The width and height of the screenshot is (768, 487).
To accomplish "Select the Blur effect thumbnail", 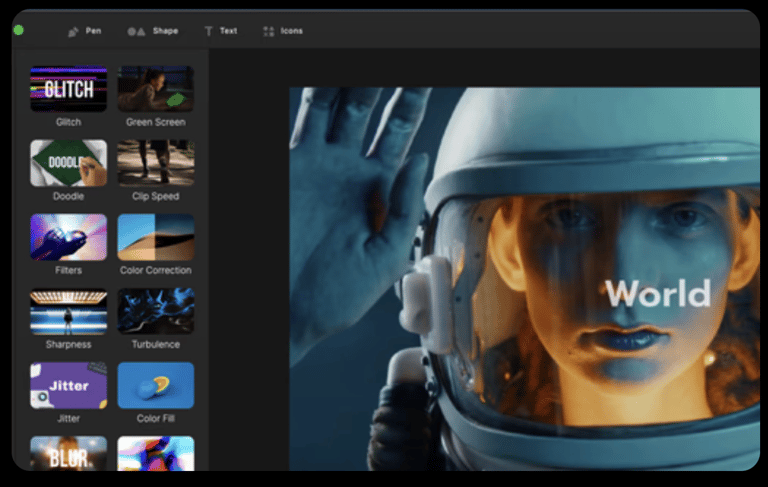I will click(x=68, y=453).
